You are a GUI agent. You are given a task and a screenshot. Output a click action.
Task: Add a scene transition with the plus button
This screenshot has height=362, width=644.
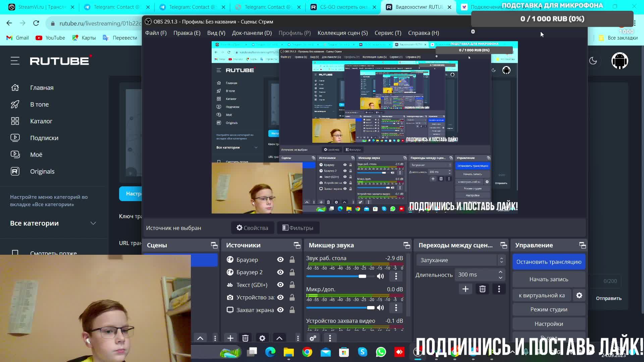[x=465, y=289]
